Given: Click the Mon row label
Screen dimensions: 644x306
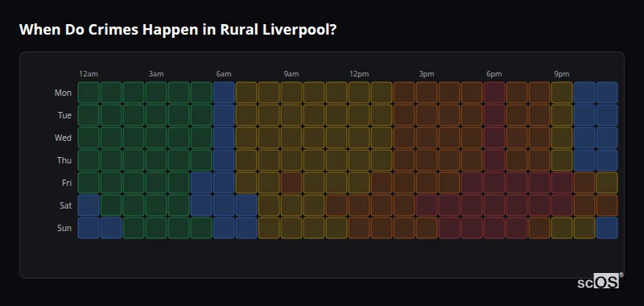Looking at the screenshot, I should click(63, 93).
